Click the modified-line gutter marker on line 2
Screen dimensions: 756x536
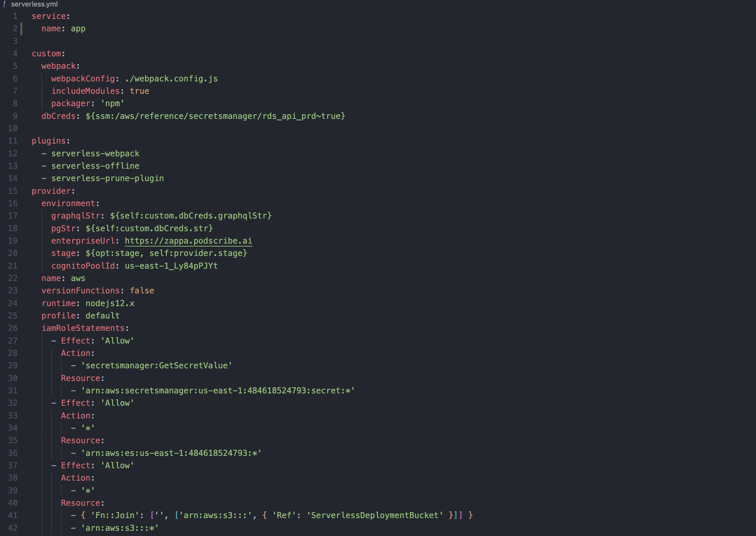[x=22, y=29]
